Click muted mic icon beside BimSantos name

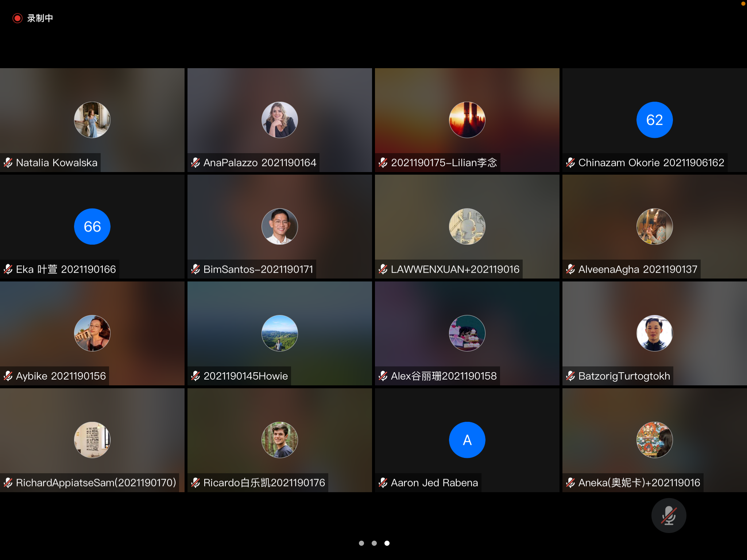pyautogui.click(x=196, y=269)
